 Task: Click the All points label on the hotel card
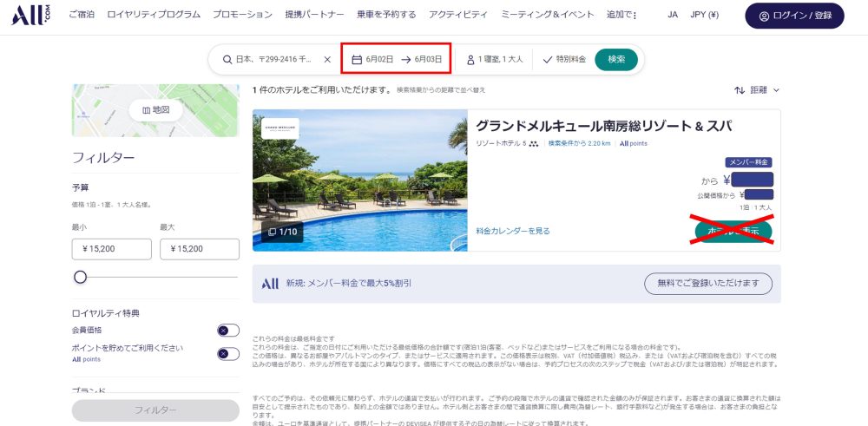click(x=634, y=143)
